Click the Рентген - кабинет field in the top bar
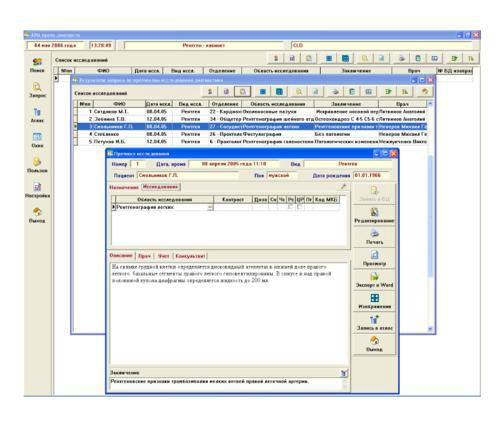 point(204,45)
